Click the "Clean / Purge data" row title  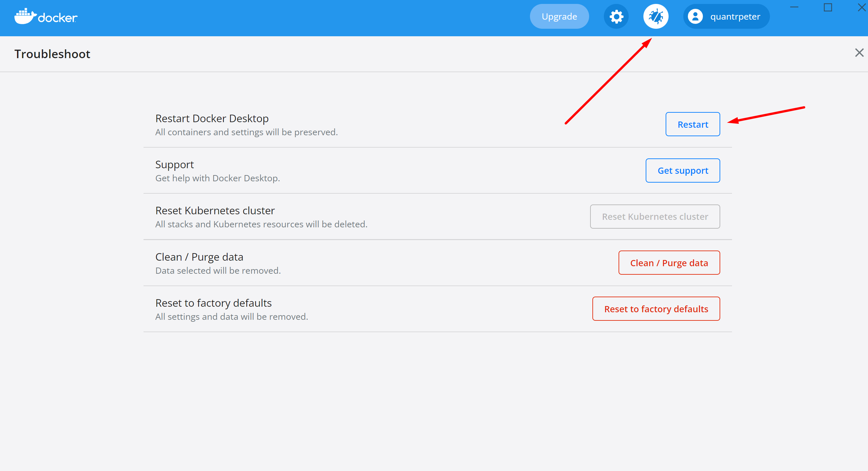tap(199, 257)
